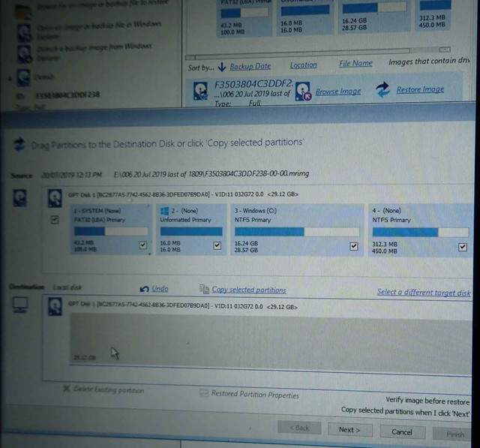This screenshot has height=448, width=480.
Task: Click the source GPT Disk 1 drive icon
Action: (55, 198)
